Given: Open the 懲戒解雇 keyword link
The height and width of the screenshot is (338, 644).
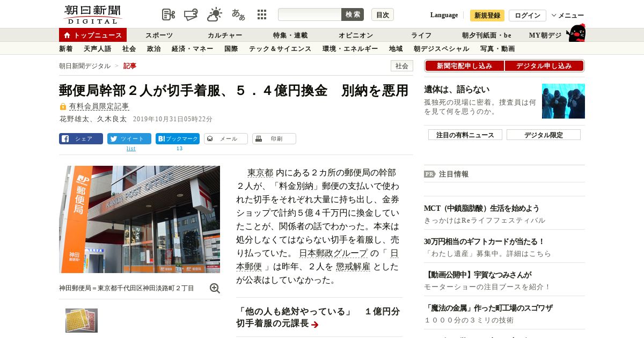Looking at the screenshot, I should pyautogui.click(x=353, y=267).
